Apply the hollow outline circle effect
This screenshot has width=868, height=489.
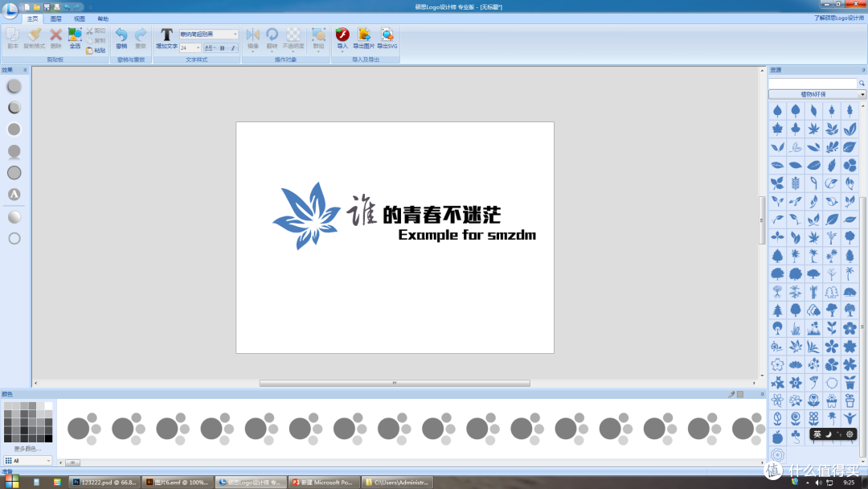(x=14, y=238)
